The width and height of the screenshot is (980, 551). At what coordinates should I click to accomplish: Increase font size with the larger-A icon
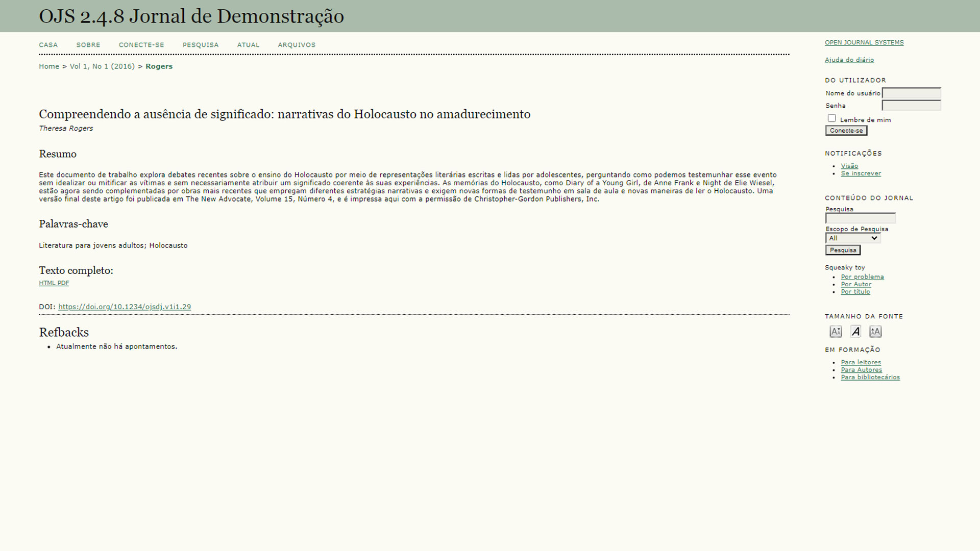[875, 332]
